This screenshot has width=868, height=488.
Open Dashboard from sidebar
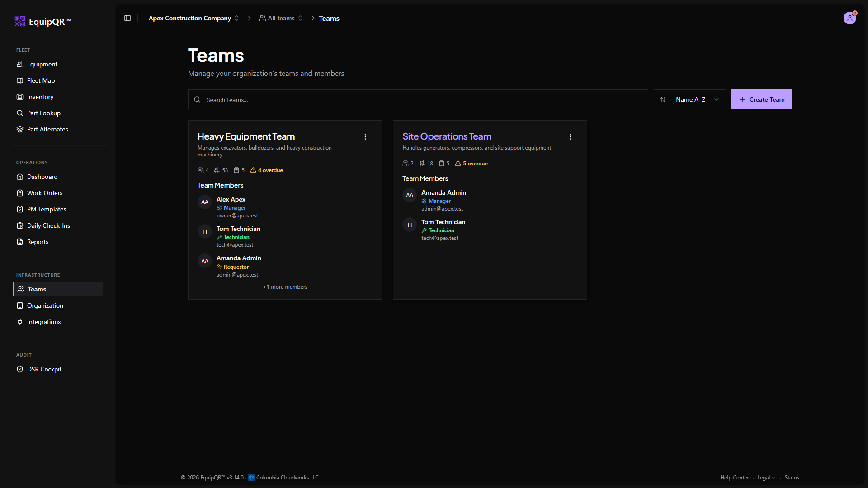(58, 177)
